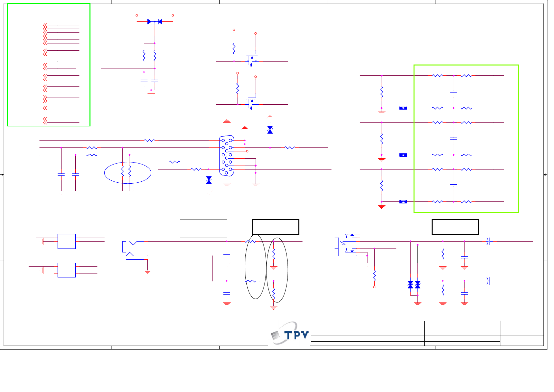Select the bottommost blue ferrite bead symbol

click(x=403, y=202)
